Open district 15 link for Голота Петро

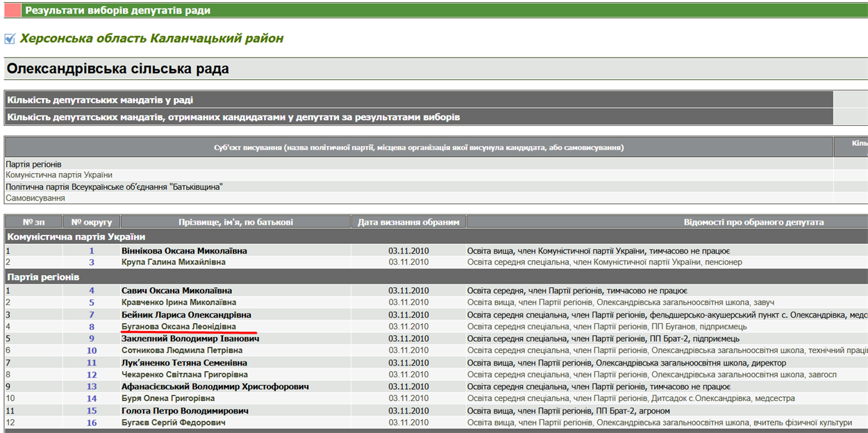coord(92,411)
